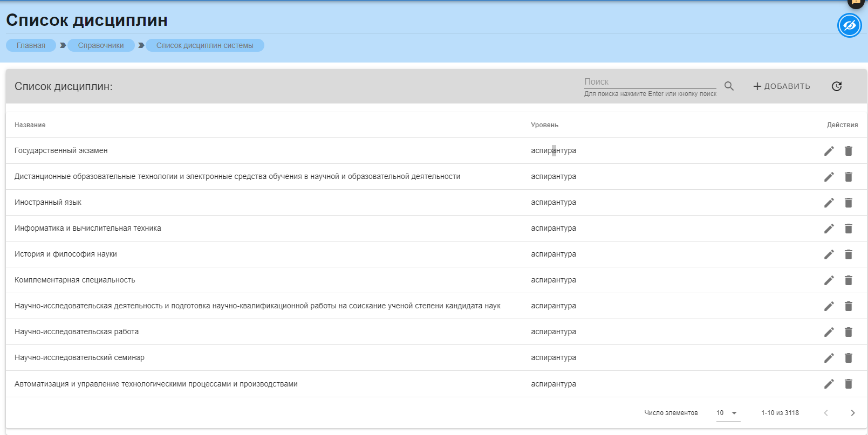
Task: Delete the Иностранный язык discipline
Action: 849,203
